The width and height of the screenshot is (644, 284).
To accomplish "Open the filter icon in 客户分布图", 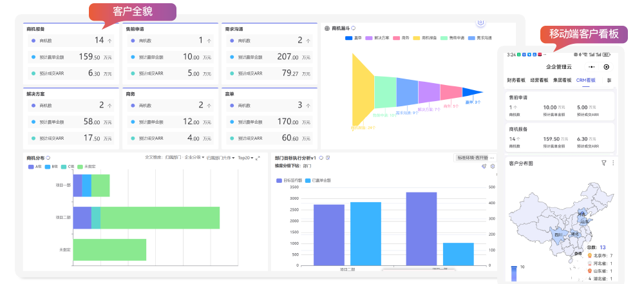I will 604,163.
